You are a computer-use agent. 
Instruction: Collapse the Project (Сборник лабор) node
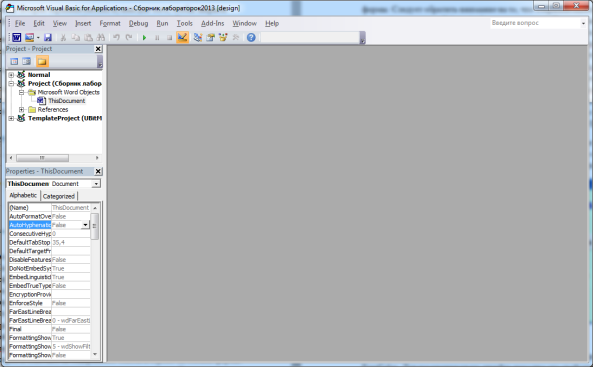pos(11,84)
